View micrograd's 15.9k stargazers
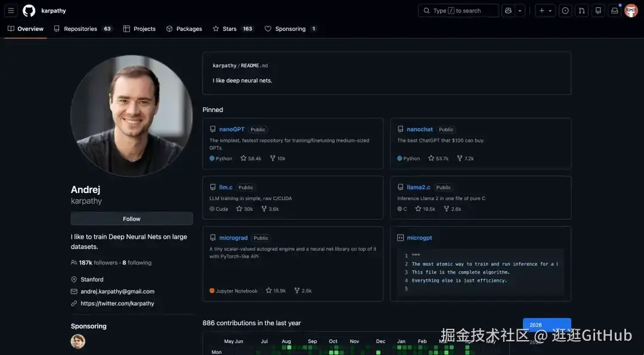Viewport: 644px width, 355px height. coord(276,291)
